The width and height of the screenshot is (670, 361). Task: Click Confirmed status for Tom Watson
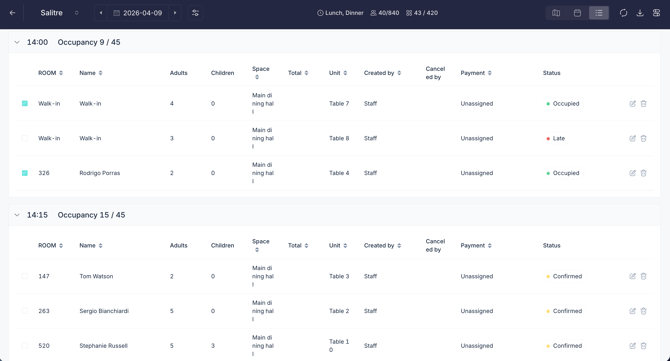(564, 276)
